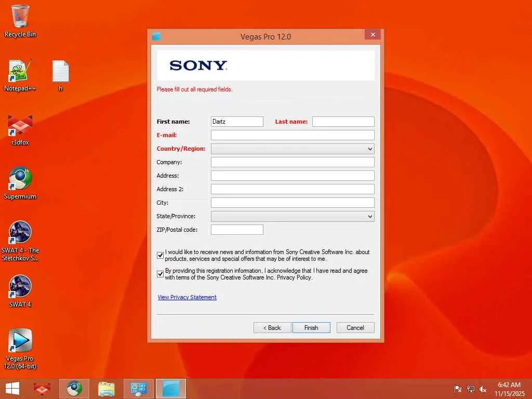The image size is (532, 399).
Task: Focus the City input field
Action: [x=292, y=203]
